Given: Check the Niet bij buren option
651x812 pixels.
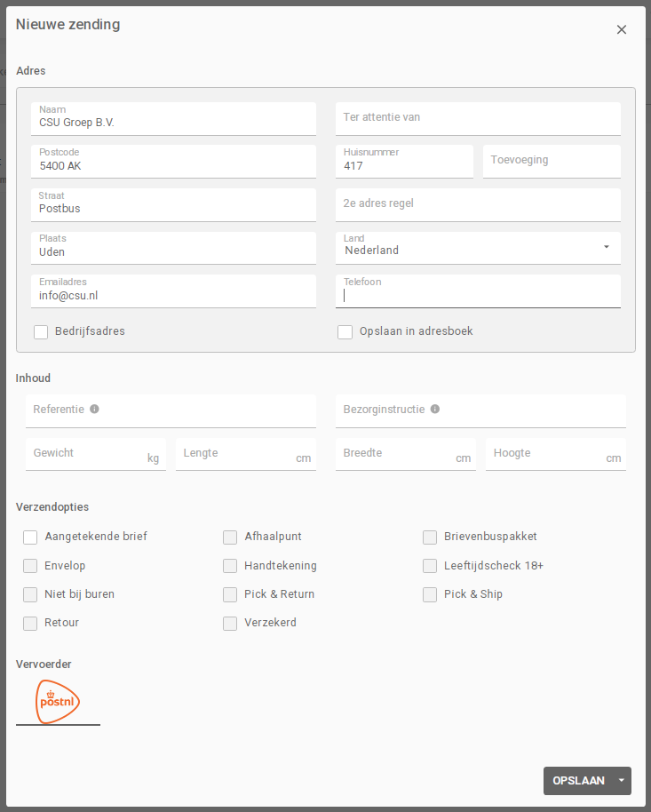Looking at the screenshot, I should point(30,594).
